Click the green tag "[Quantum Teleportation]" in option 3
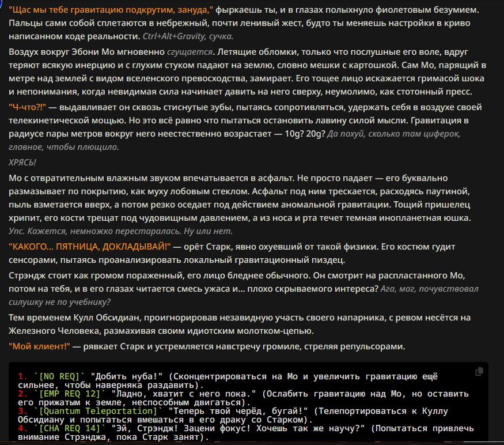Viewport: 504px width, 445px height. (98, 411)
